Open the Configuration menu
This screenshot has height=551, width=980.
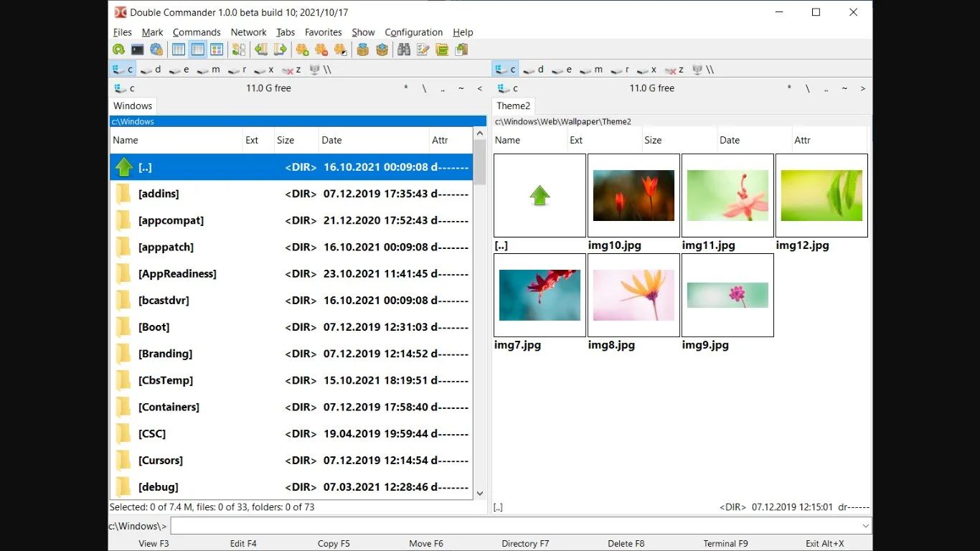point(414,32)
